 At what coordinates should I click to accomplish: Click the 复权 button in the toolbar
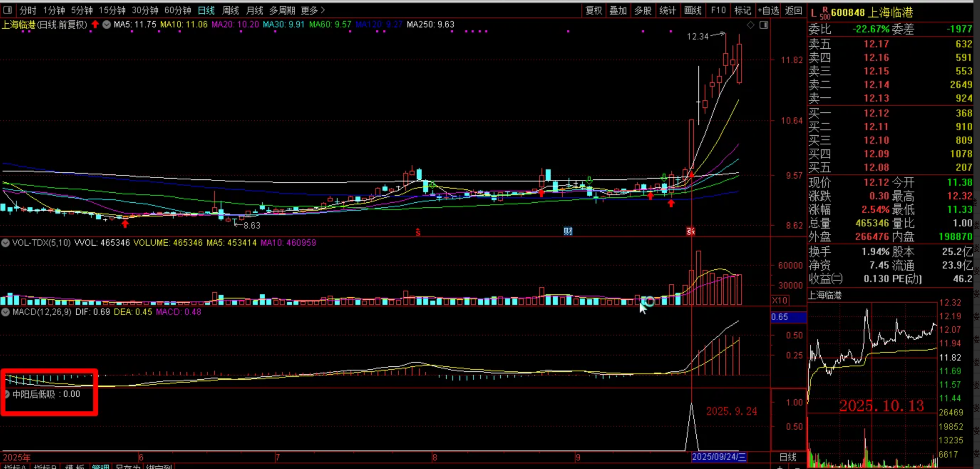click(x=594, y=10)
